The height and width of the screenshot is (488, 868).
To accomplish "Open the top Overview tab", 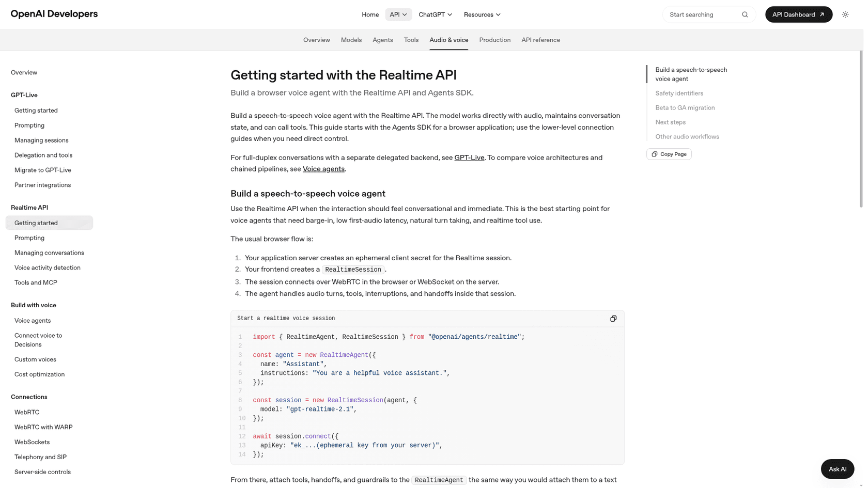I will [317, 40].
